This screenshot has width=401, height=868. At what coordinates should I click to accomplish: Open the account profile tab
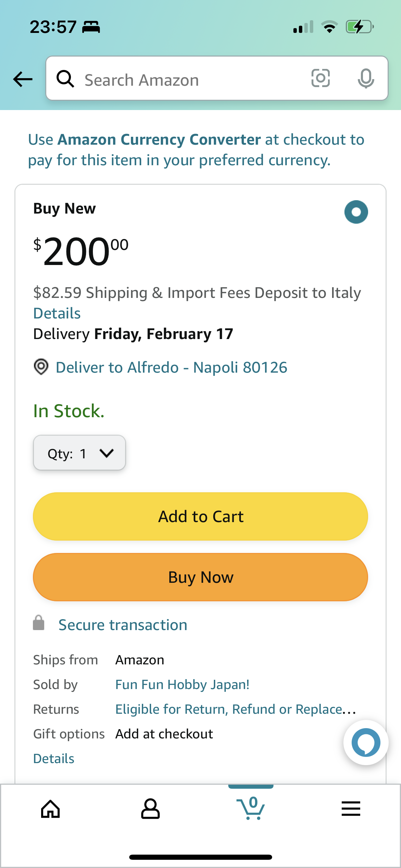[150, 809]
